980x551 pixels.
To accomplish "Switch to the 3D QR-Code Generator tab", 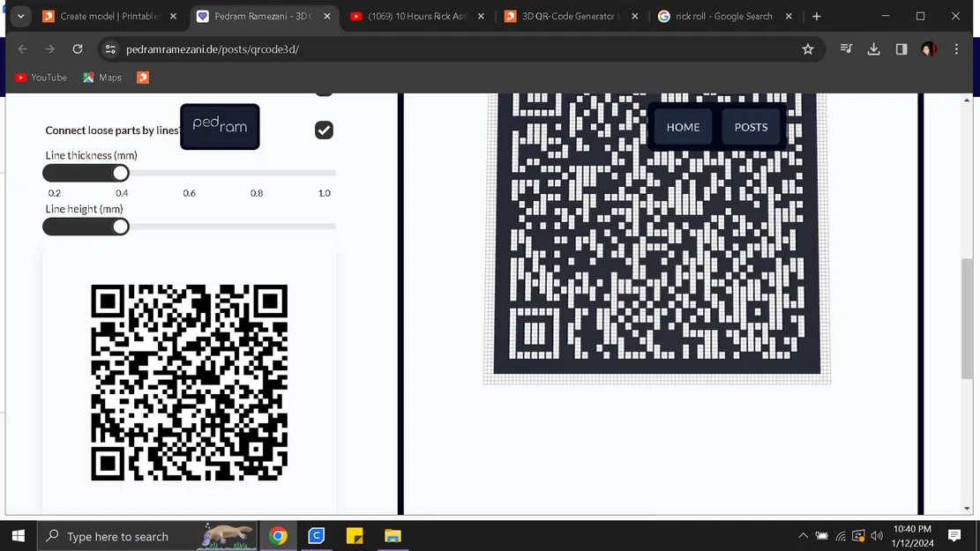I will (565, 16).
